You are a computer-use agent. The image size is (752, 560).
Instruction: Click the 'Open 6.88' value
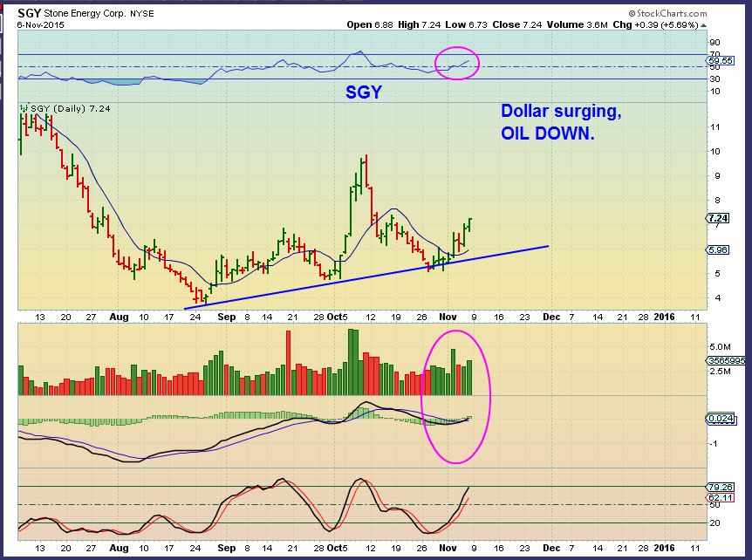click(x=370, y=25)
